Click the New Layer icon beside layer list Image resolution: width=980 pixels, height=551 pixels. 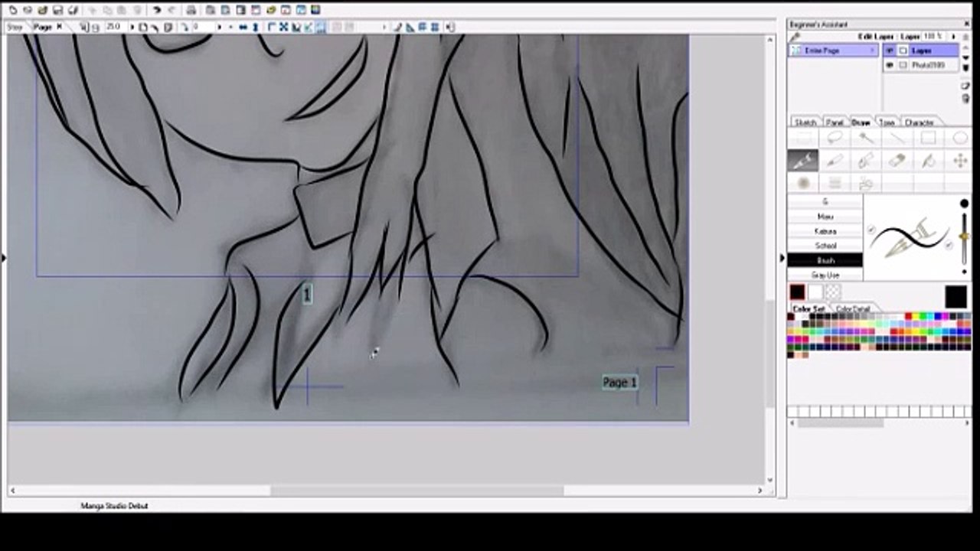click(x=965, y=86)
